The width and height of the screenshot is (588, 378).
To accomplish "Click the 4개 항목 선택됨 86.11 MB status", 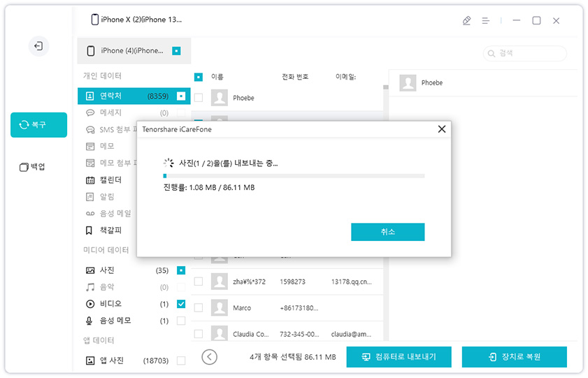I will point(293,357).
